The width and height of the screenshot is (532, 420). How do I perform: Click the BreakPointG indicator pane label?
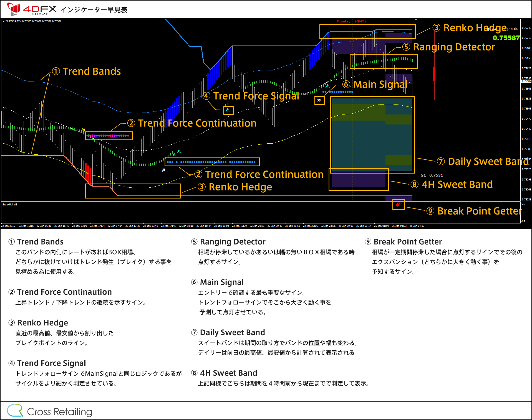(9, 204)
